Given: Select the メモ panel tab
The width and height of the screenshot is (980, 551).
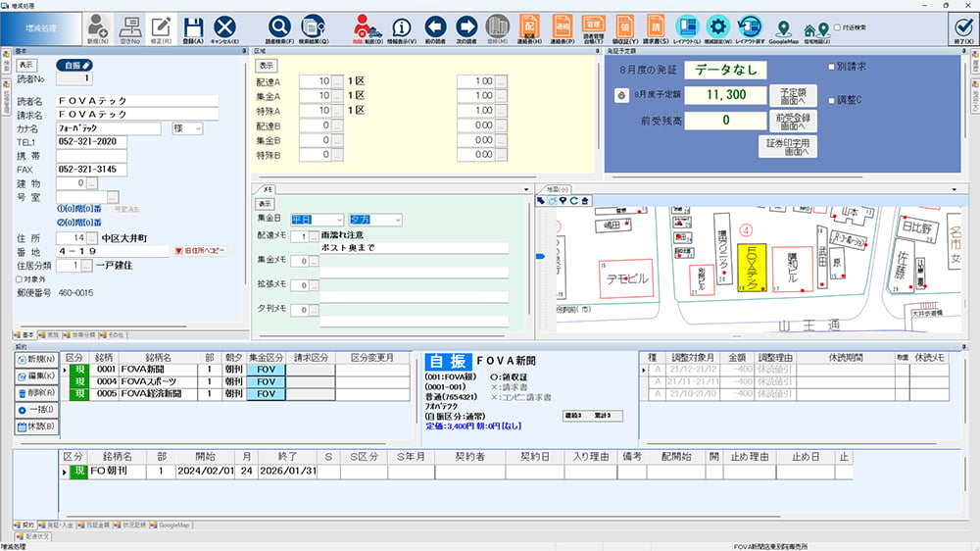Looking at the screenshot, I should point(265,189).
